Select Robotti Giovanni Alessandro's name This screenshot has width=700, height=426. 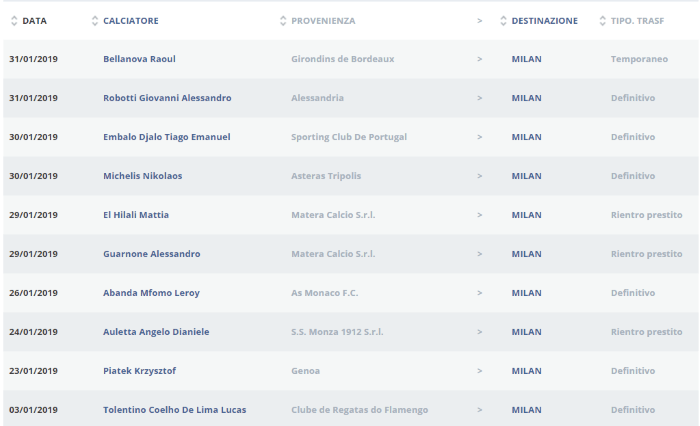(x=167, y=98)
